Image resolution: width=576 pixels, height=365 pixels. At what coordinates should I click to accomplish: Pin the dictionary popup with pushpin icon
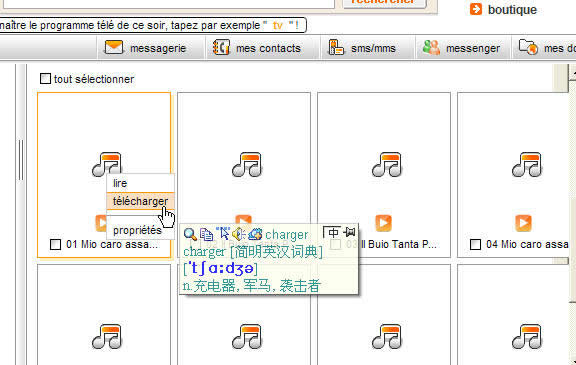[349, 232]
